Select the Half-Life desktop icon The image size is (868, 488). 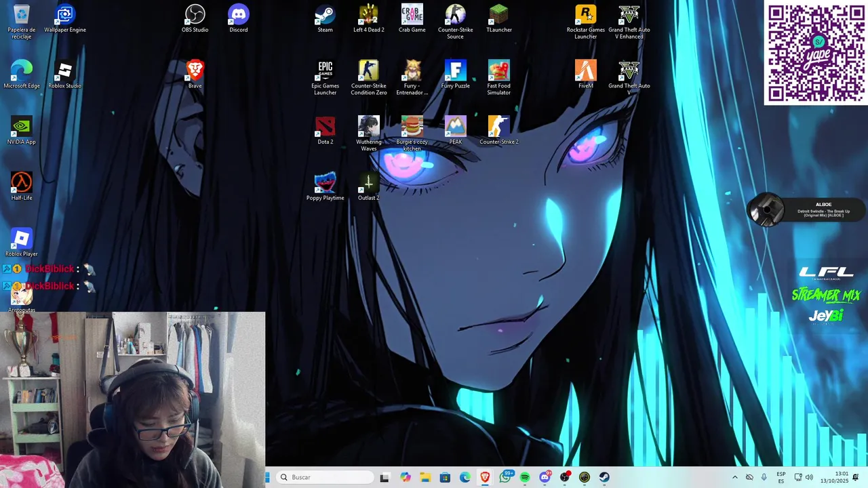click(22, 186)
